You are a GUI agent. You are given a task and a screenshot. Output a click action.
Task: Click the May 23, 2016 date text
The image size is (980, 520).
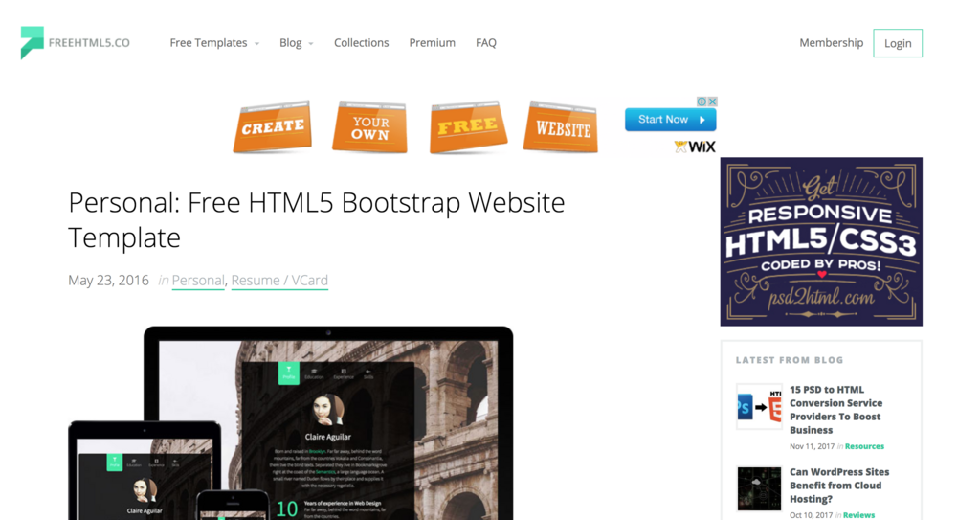coord(109,281)
